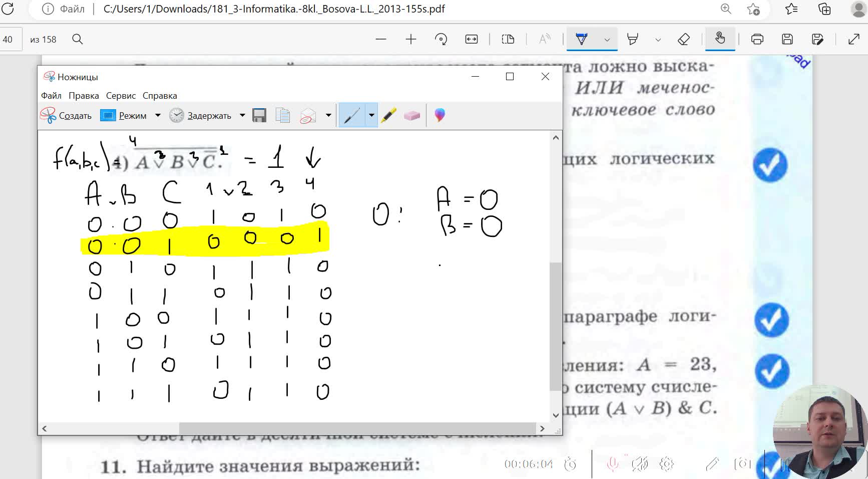Select the pink eraser in Ножницы

coord(411,116)
